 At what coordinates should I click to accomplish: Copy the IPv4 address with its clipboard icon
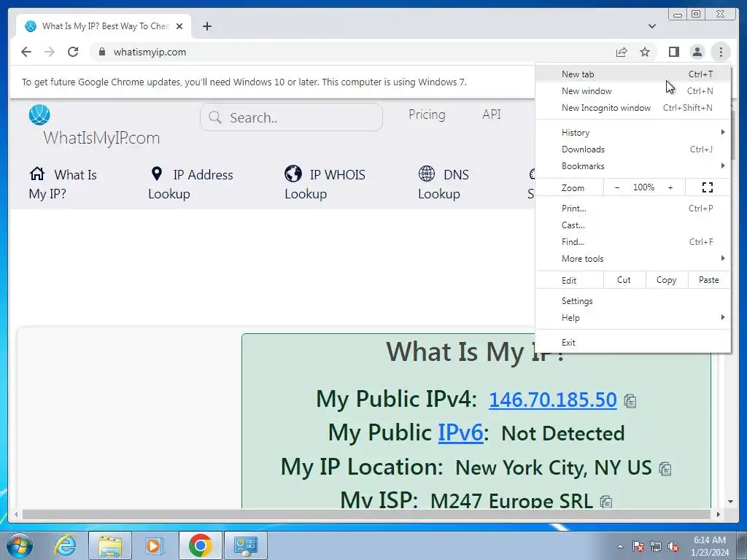[630, 402]
